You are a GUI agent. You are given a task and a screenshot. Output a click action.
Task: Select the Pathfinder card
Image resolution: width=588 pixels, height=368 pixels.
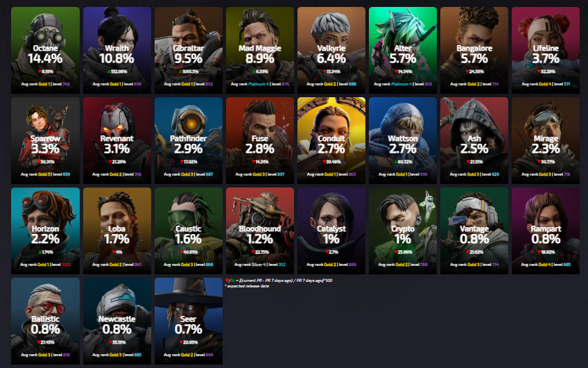[188, 140]
